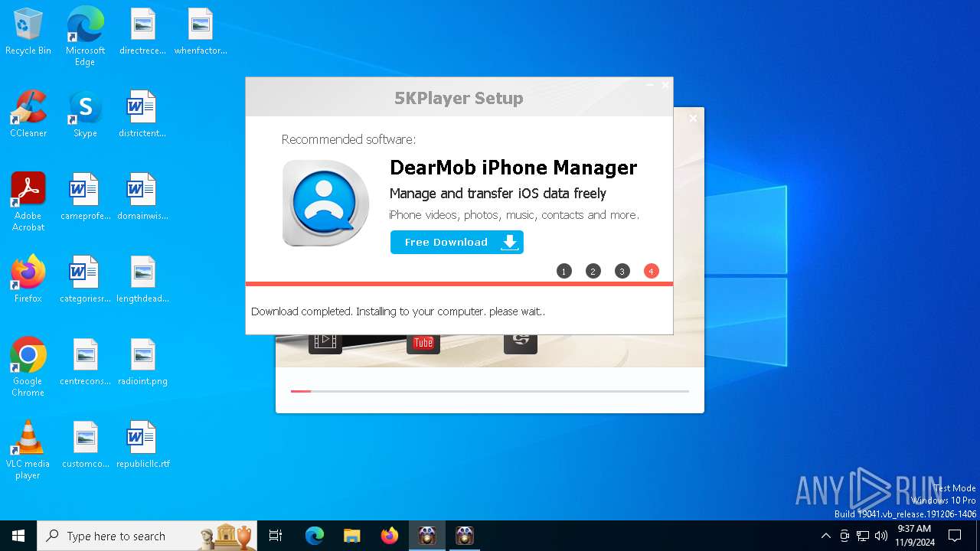Select whenfactor image file on desktop
Image resolution: width=980 pixels, height=551 pixels.
click(201, 31)
